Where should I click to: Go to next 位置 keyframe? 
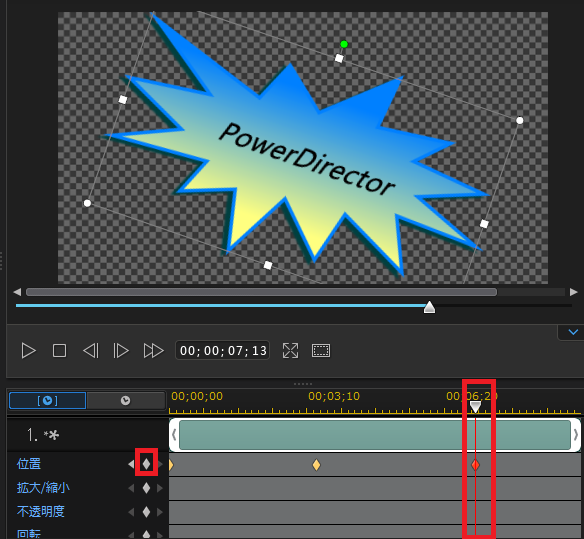(160, 464)
